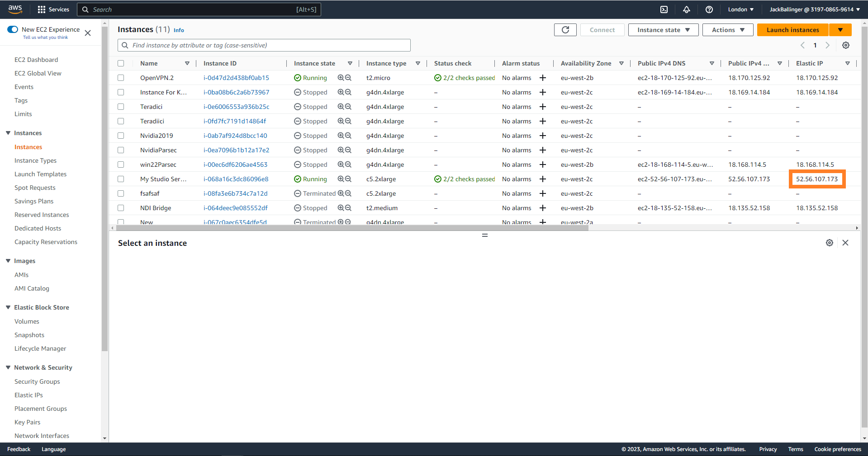
Task: Click the sidebar vertical scrollbar
Action: (105, 190)
